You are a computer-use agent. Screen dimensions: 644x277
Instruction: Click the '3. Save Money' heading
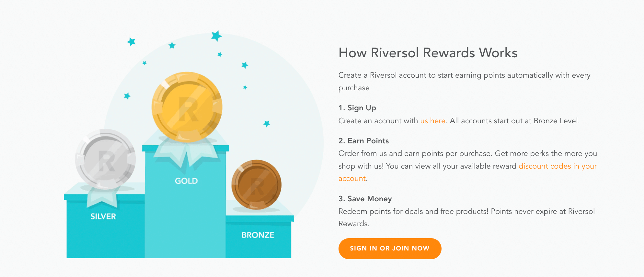coord(365,199)
